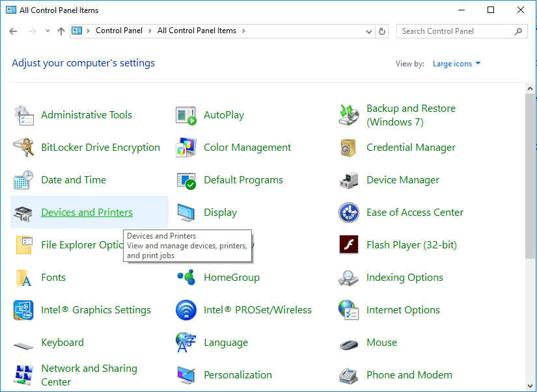Click the vertical scrollbar down arrow

pyautogui.click(x=530, y=386)
